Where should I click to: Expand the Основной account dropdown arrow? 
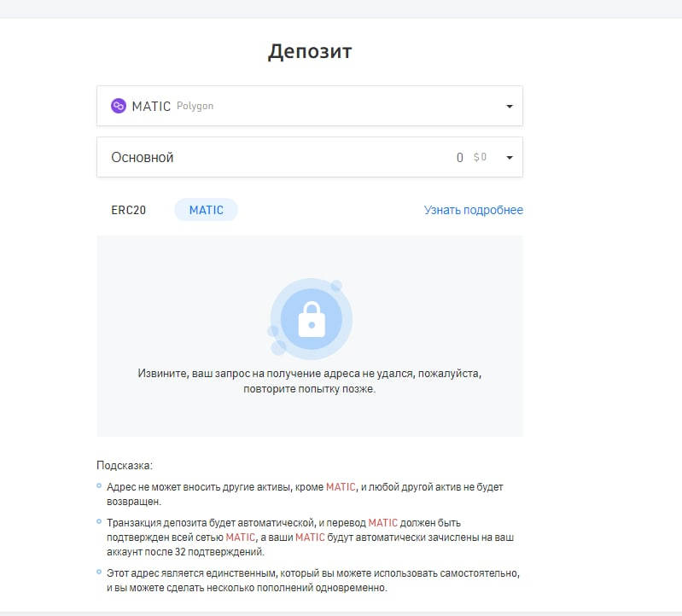click(x=509, y=158)
